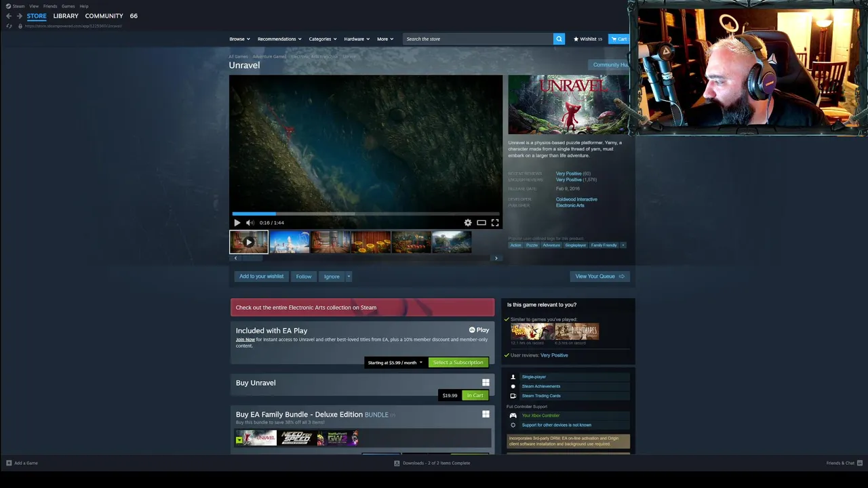Open the Categories dropdown

pos(323,39)
